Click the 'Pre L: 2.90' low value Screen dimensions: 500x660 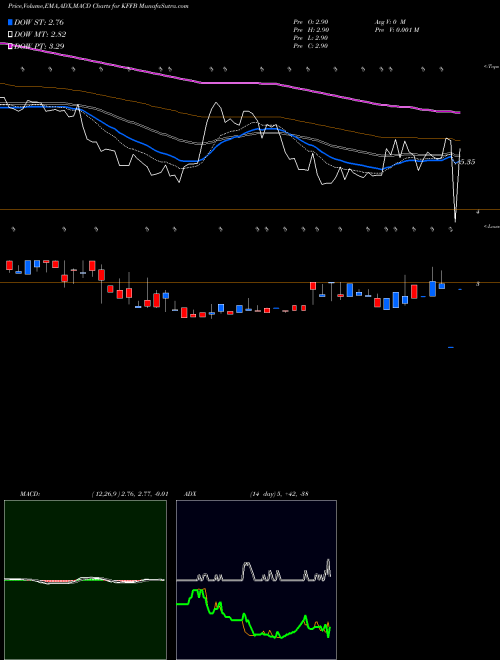click(311, 38)
